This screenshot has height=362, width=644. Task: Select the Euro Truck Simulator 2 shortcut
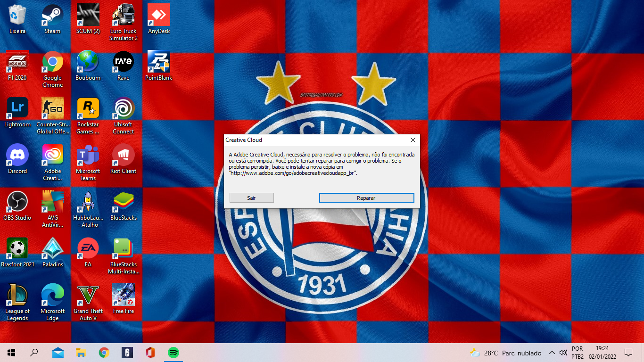pyautogui.click(x=124, y=23)
